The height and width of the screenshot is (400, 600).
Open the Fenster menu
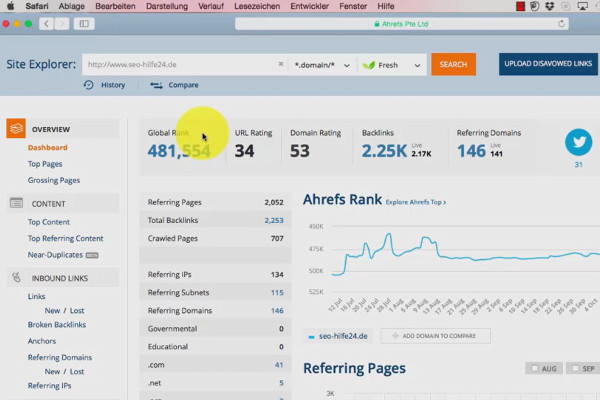pyautogui.click(x=353, y=6)
